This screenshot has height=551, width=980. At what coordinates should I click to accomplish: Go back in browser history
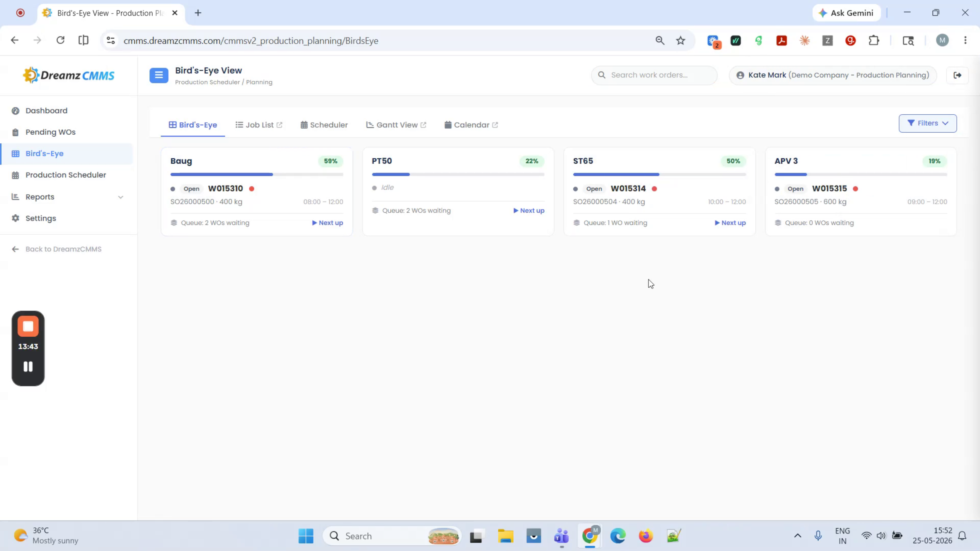tap(15, 40)
